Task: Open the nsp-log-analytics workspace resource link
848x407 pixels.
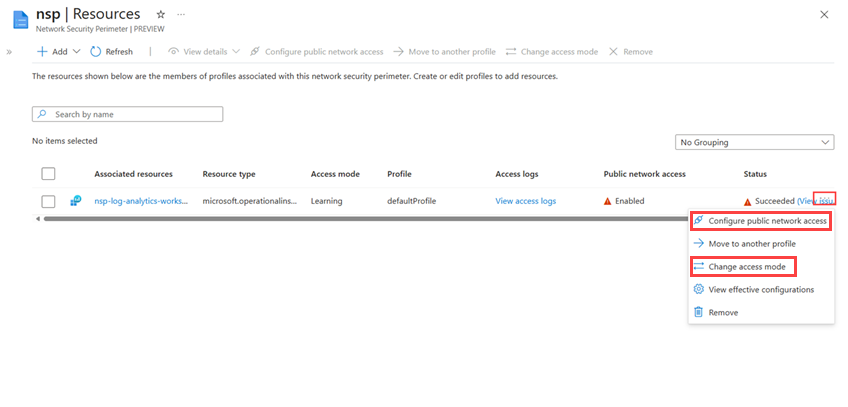Action: [140, 201]
